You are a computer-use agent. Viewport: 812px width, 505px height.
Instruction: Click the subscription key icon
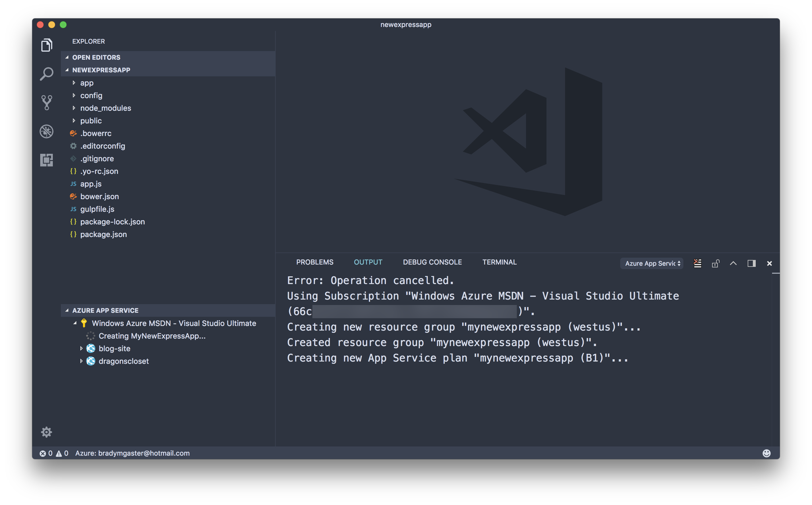84,323
